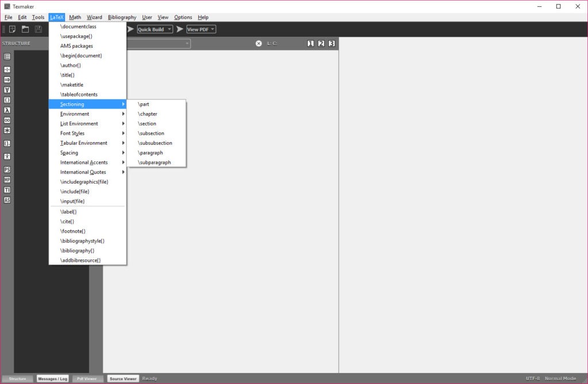Click the run arrow before Quick Build

(x=130, y=29)
